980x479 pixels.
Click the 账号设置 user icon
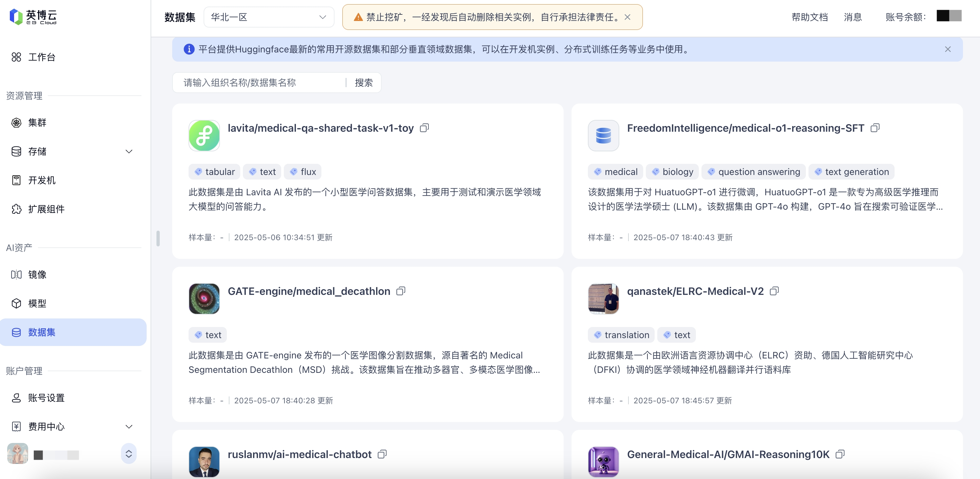click(16, 398)
